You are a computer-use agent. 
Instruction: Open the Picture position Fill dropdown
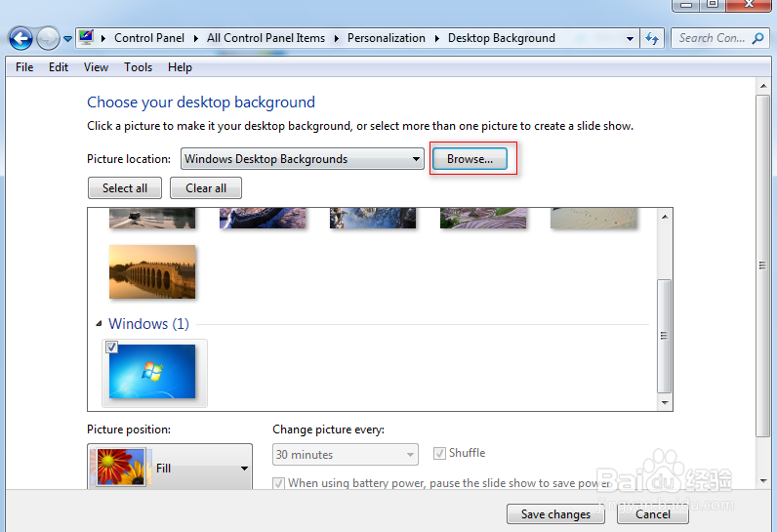click(x=170, y=468)
